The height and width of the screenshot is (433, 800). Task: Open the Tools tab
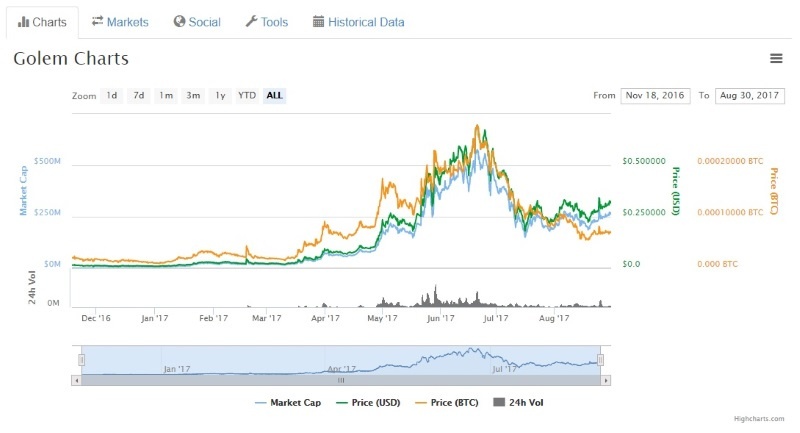click(x=267, y=22)
